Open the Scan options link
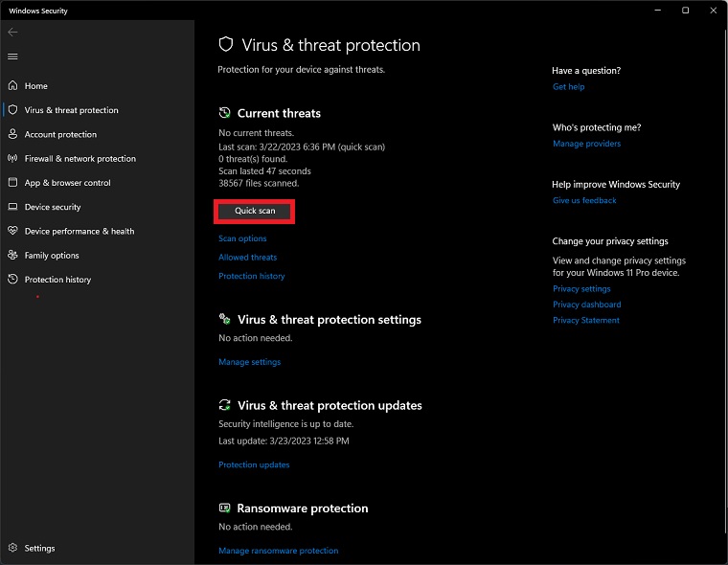Viewport: 728px width, 565px height. point(242,238)
